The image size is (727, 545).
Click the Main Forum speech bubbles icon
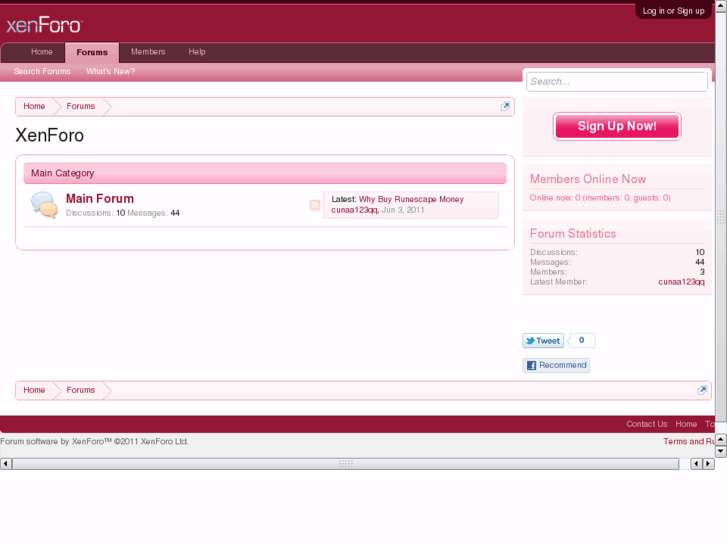pyautogui.click(x=45, y=205)
